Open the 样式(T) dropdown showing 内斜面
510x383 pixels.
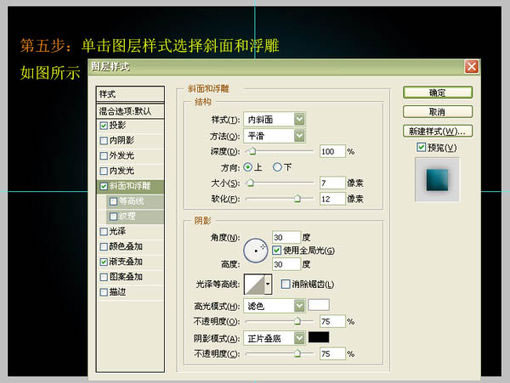[x=274, y=119]
